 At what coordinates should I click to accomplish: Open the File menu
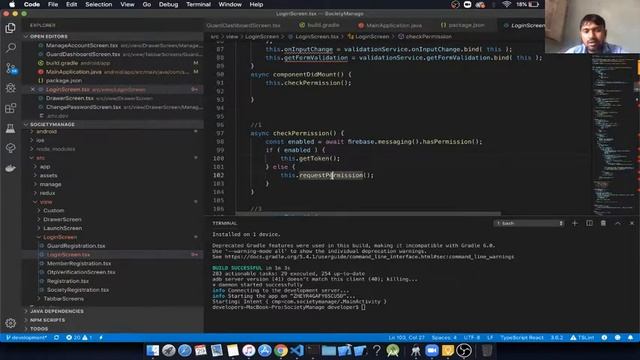point(53,4)
